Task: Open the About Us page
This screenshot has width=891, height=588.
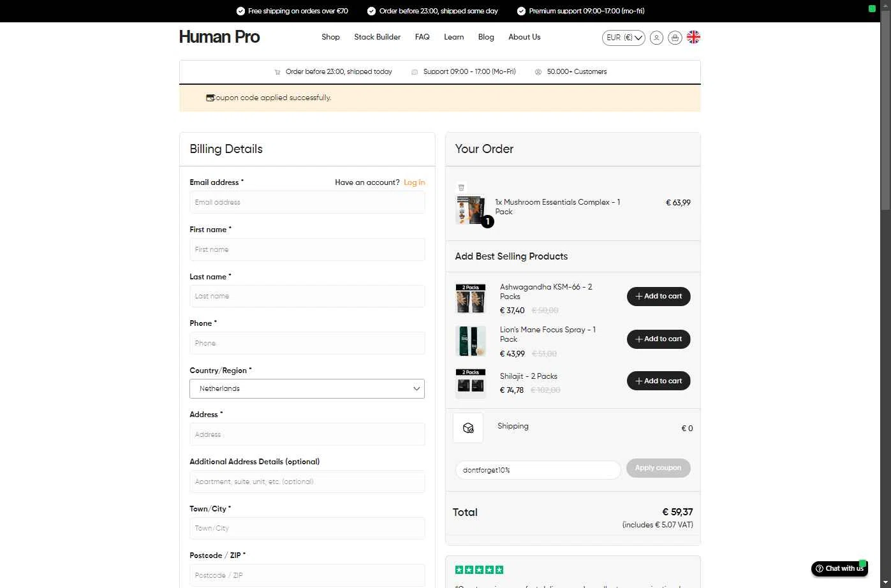Action: (524, 37)
